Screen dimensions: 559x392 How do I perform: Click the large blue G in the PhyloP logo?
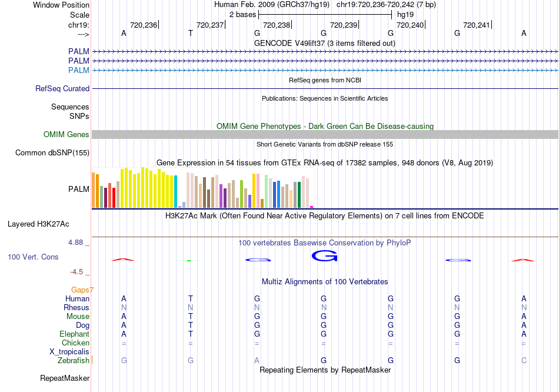click(x=324, y=256)
